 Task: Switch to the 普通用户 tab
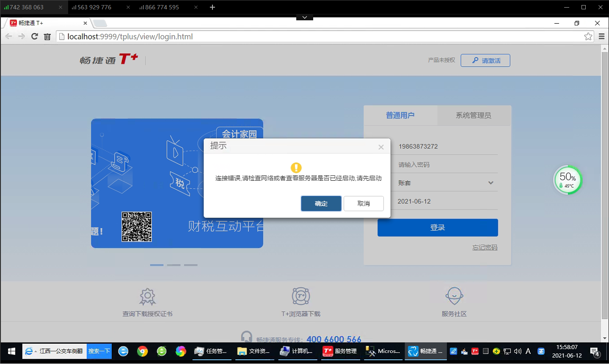[400, 115]
